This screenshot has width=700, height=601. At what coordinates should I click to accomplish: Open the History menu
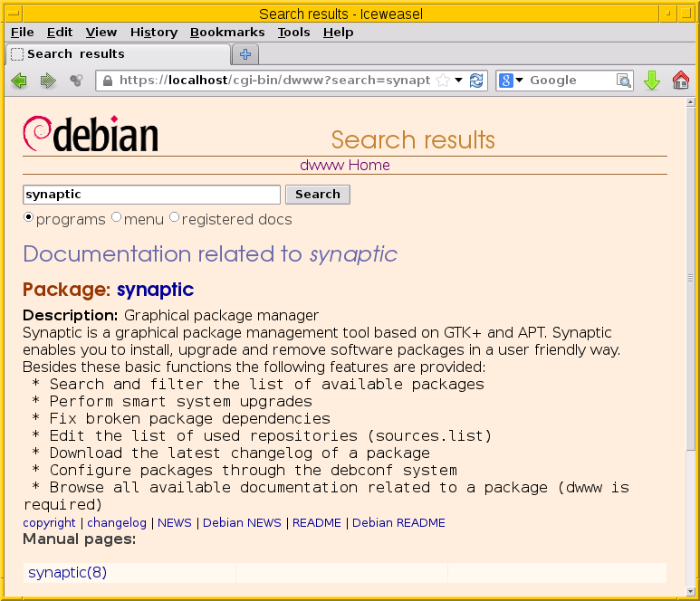point(153,32)
